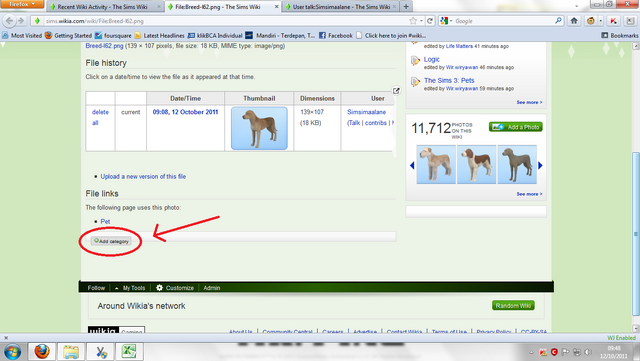This screenshot has width=640, height=361.
Task: Click the green Add a Photo button
Action: click(516, 127)
